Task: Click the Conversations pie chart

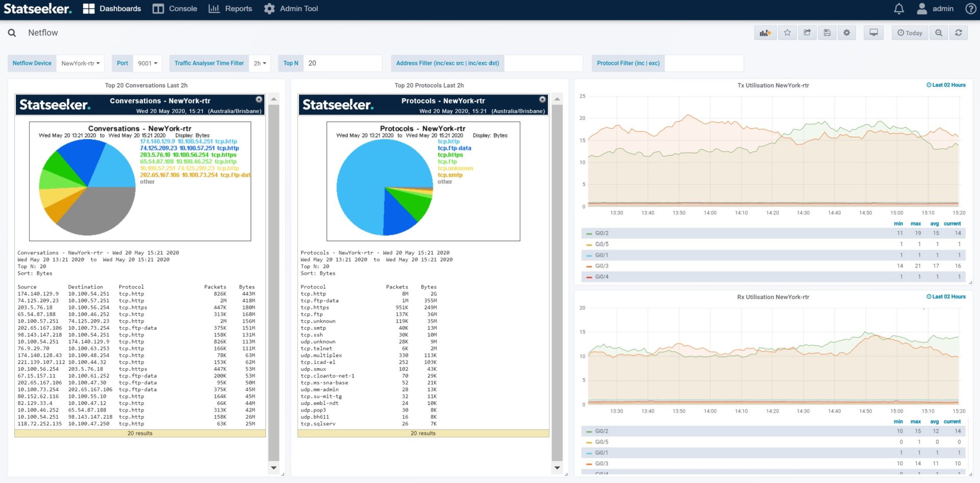Action: (87, 187)
